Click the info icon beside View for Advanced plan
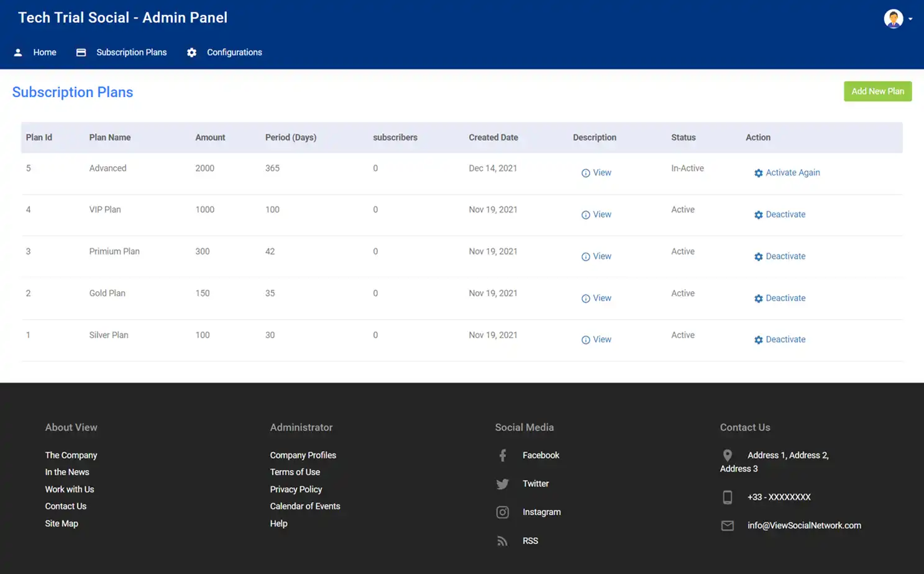Image resolution: width=924 pixels, height=574 pixels. coord(585,172)
